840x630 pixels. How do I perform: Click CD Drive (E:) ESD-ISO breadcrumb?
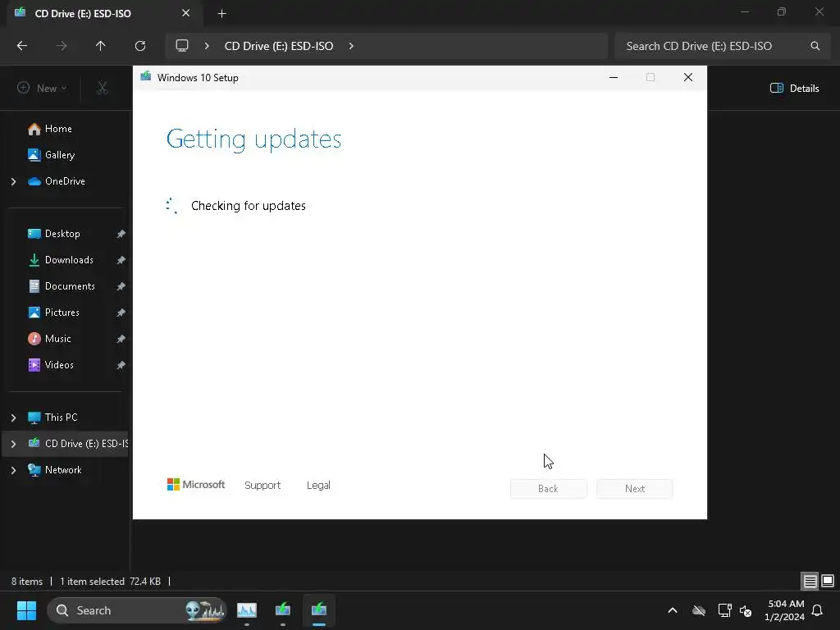[x=279, y=46]
